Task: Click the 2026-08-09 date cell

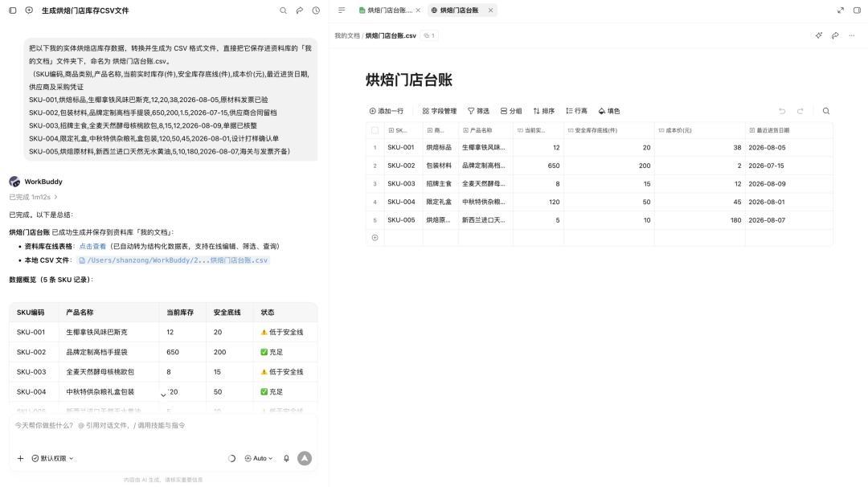Action: (789, 184)
